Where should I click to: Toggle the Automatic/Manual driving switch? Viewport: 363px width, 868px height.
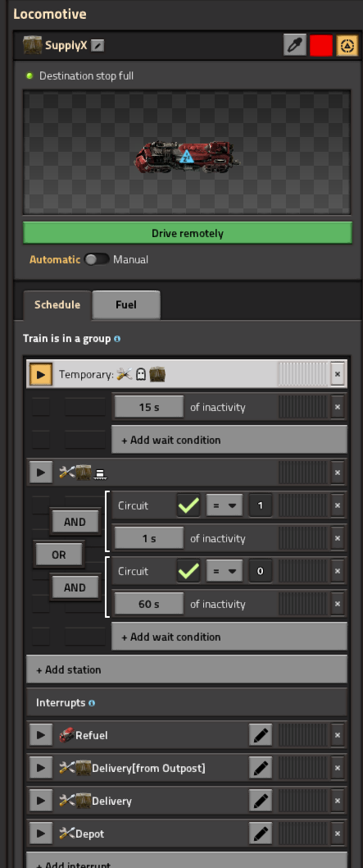coord(97,259)
